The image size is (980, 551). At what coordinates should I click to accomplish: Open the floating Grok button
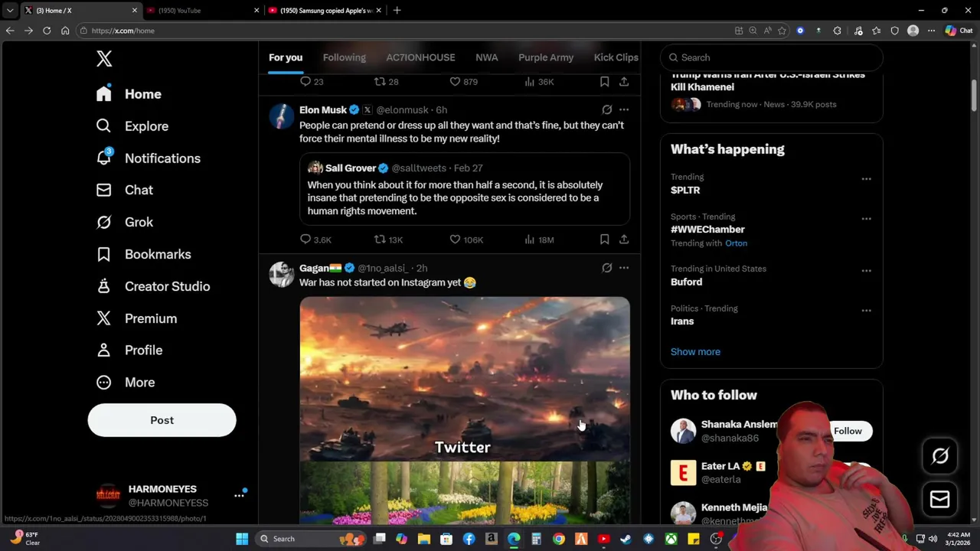point(940,456)
